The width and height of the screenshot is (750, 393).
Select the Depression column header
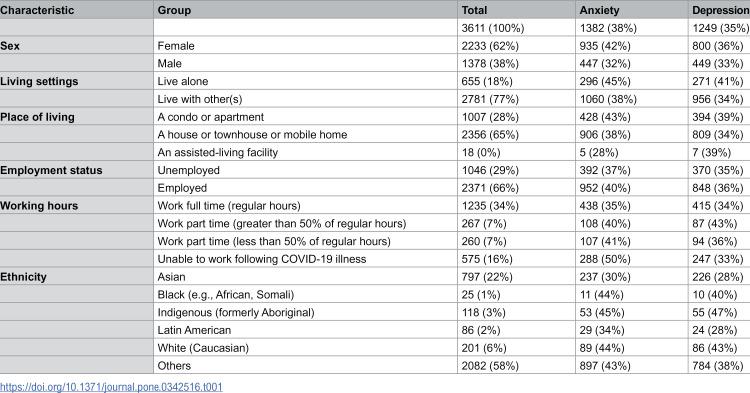point(720,10)
